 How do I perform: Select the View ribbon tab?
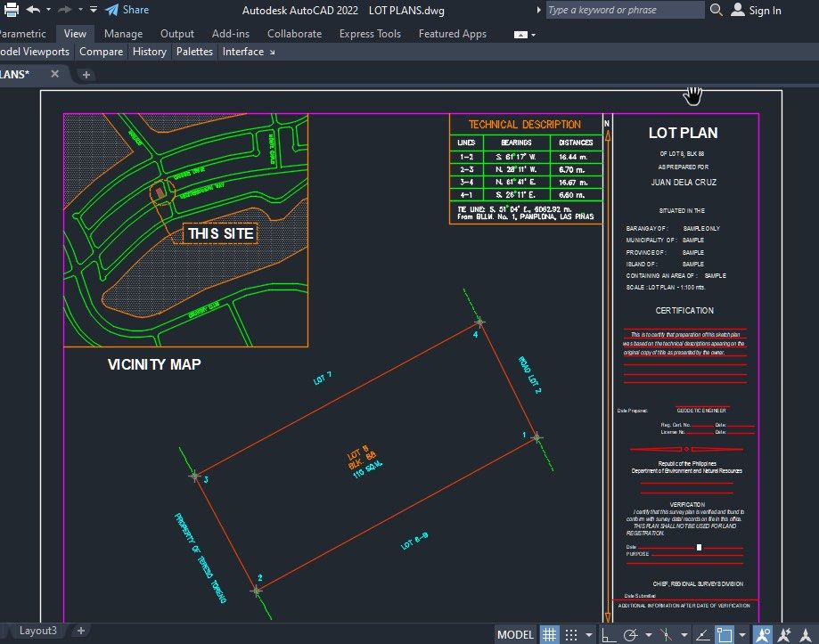point(75,34)
